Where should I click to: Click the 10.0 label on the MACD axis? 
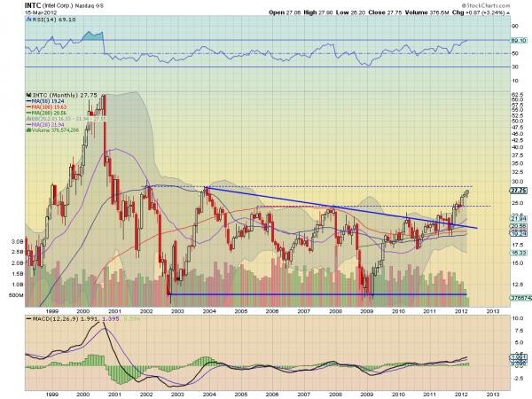pos(517,318)
